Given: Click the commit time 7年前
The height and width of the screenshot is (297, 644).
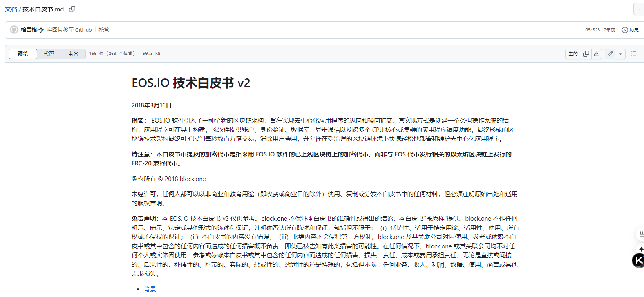Looking at the screenshot, I should point(609,30).
